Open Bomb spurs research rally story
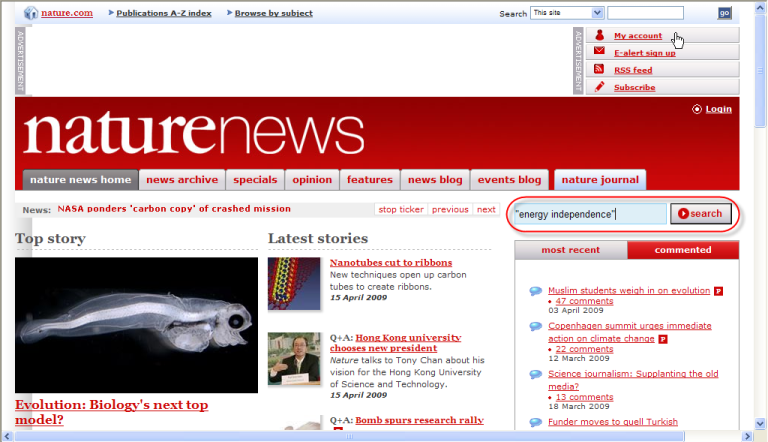Image resolution: width=768 pixels, height=442 pixels. 419,420
